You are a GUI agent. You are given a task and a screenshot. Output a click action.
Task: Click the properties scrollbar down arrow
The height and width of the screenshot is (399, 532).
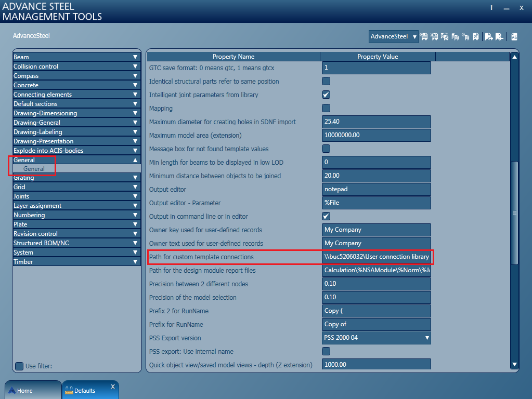click(515, 364)
